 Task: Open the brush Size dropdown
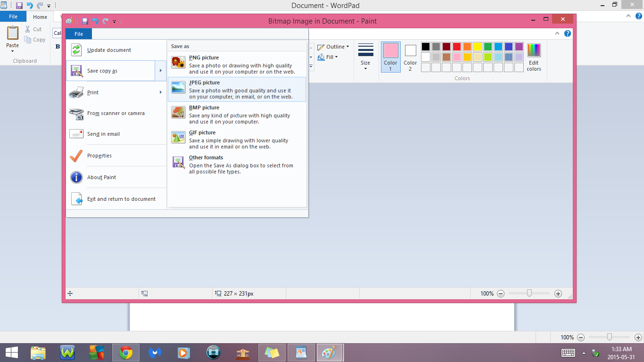point(366,57)
